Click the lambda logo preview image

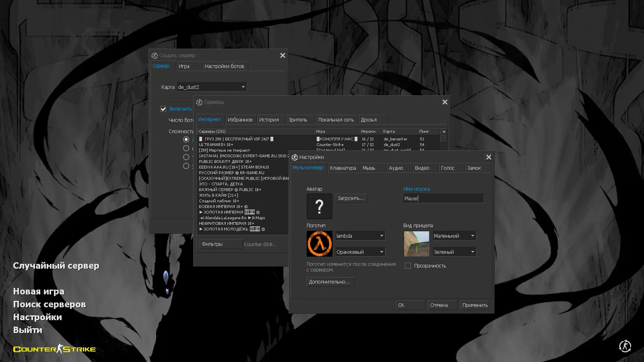(x=320, y=244)
